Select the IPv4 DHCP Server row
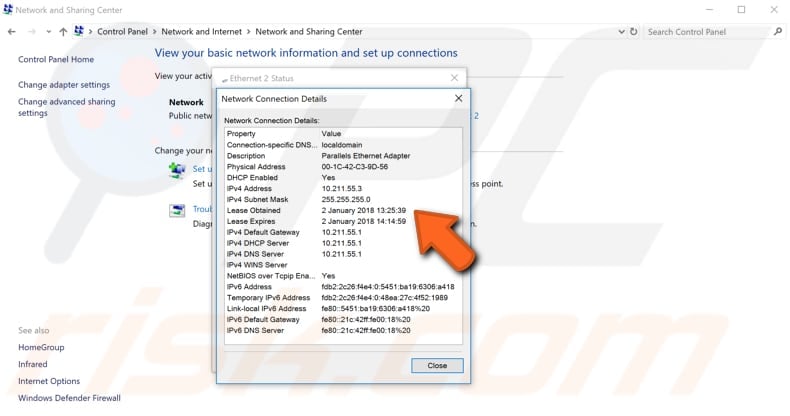Image resolution: width=790 pixels, height=416 pixels. 343,243
